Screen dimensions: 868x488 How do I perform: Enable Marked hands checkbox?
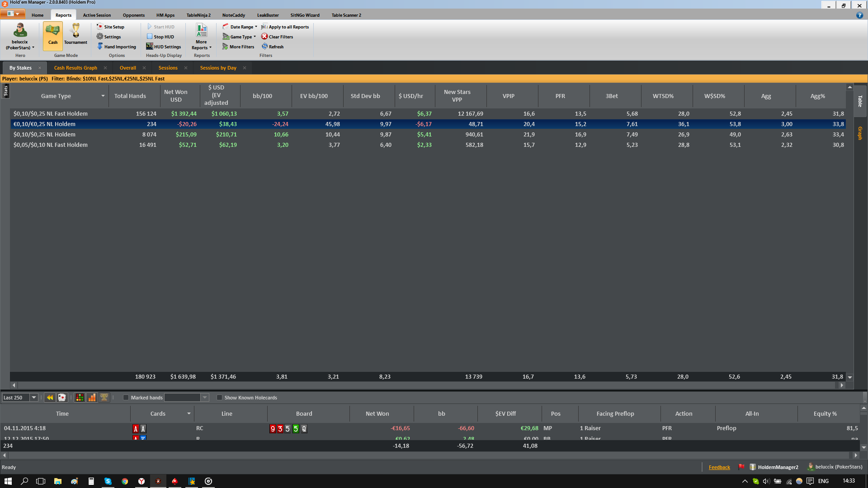(126, 398)
